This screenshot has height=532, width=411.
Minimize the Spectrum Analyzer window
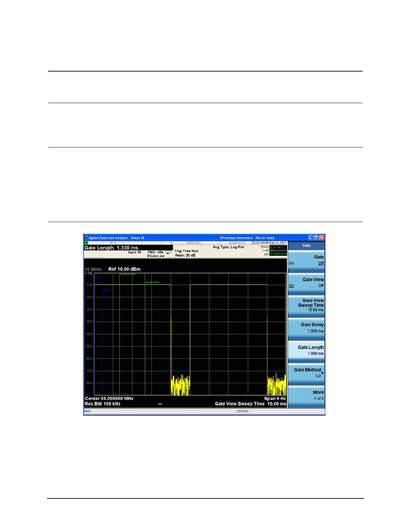(x=311, y=238)
